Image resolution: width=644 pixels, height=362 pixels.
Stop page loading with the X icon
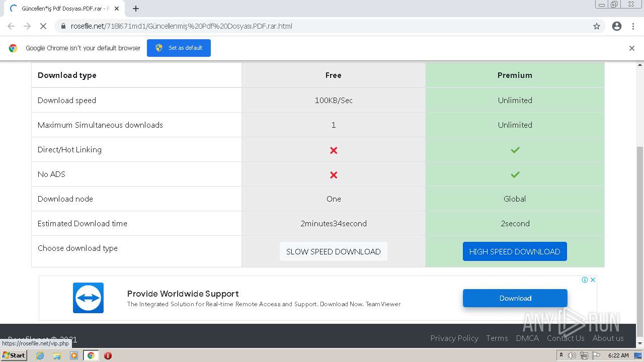[x=43, y=26]
